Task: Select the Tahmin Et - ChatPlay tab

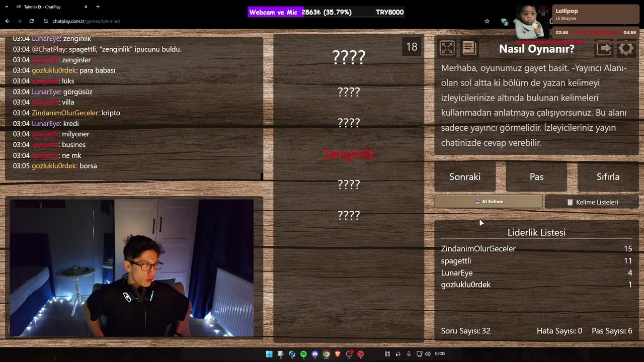Action: [50, 7]
